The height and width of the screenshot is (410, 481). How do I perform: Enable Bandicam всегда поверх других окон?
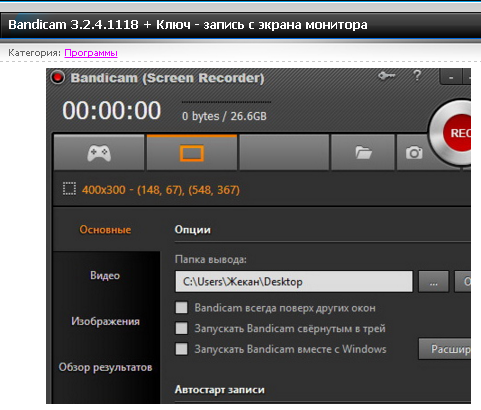tap(182, 308)
